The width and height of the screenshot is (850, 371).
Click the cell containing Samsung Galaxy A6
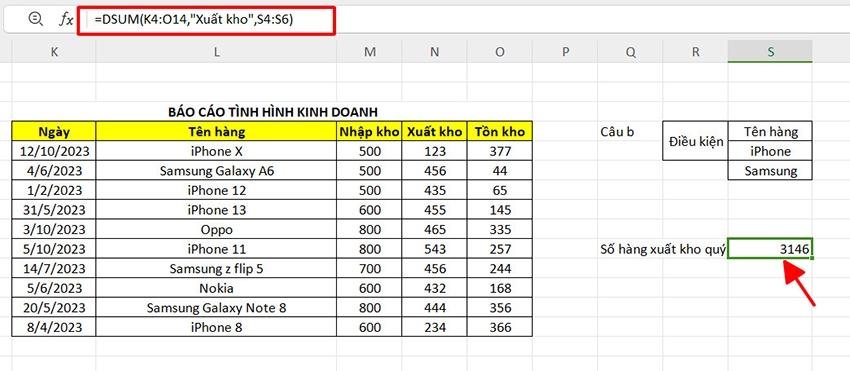pyautogui.click(x=216, y=171)
